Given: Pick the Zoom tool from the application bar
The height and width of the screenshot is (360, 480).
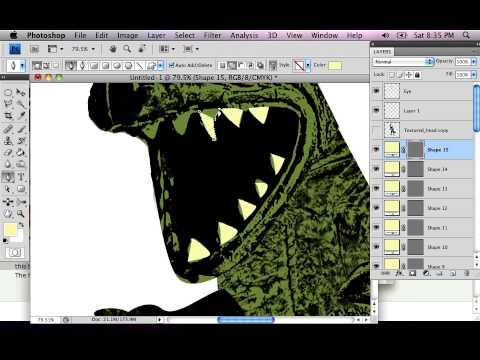Looking at the screenshot, I should [127, 49].
